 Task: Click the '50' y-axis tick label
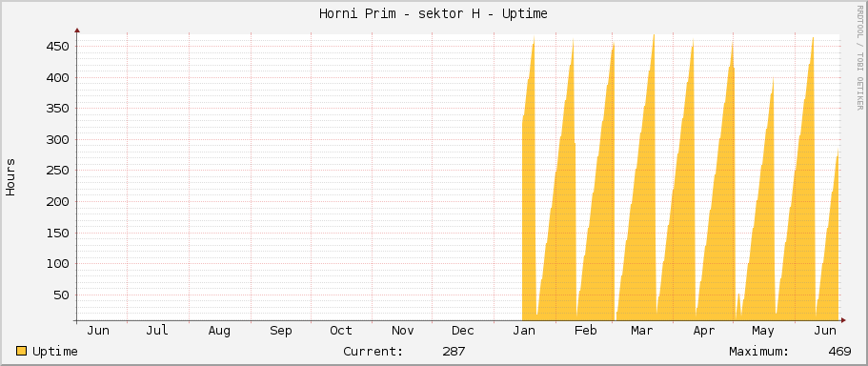click(x=61, y=295)
